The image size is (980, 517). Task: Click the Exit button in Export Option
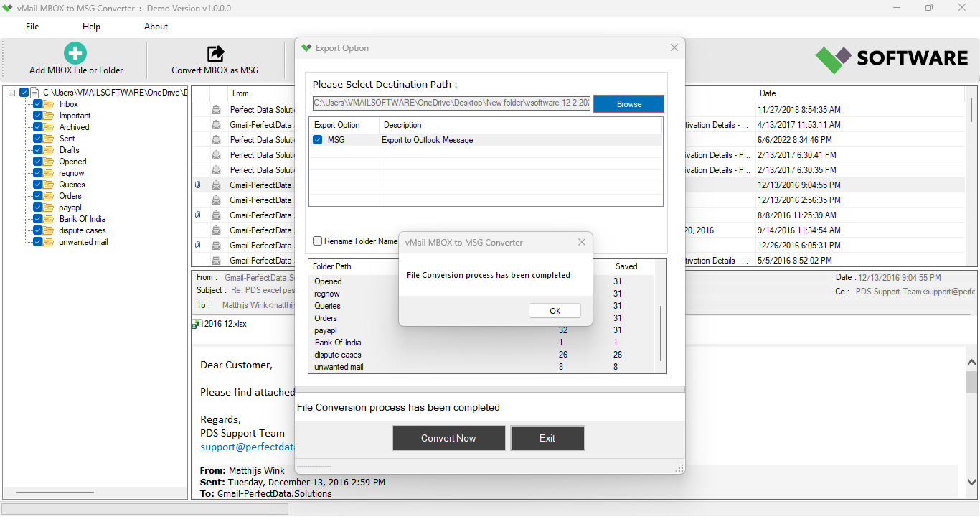(547, 438)
